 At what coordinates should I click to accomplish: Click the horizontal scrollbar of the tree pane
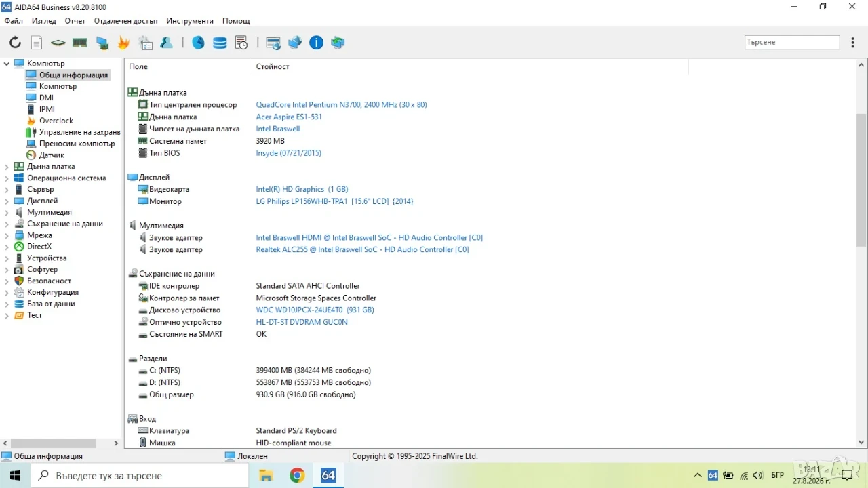55,443
